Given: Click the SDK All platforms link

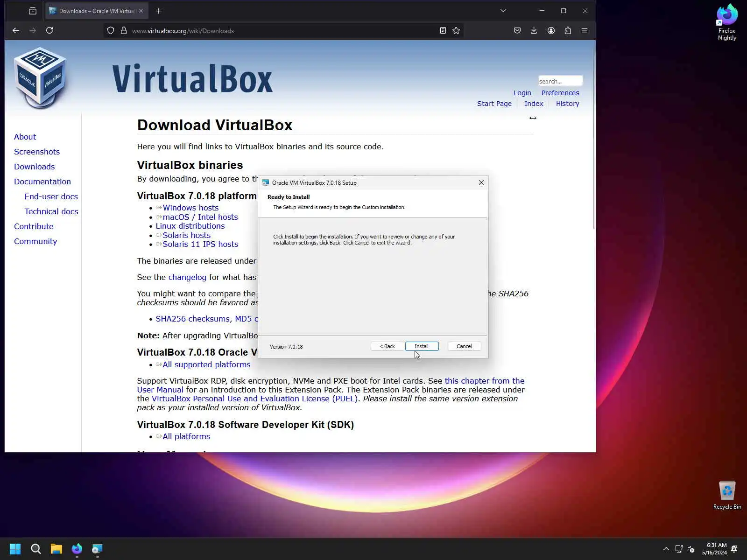Looking at the screenshot, I should [186, 436].
